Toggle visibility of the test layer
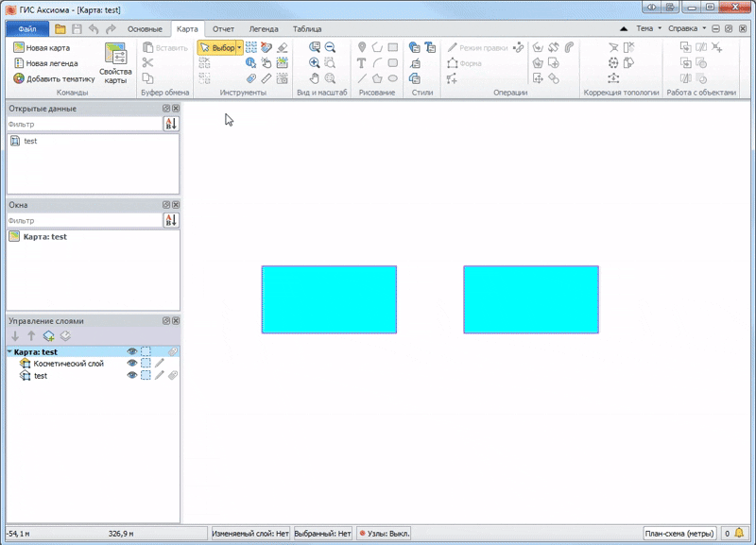This screenshot has height=545, width=756. click(x=130, y=375)
